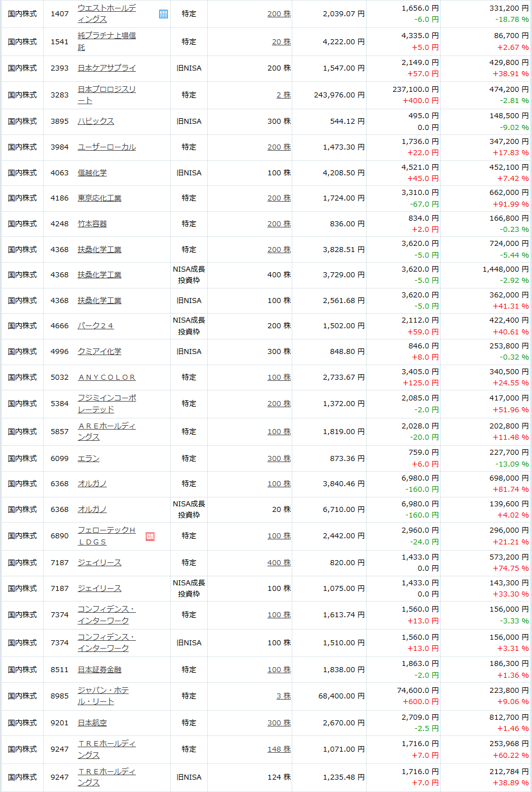This screenshot has height=792, width=532.
Task: Open the AREホールディングス stock link
Action: click(x=106, y=431)
